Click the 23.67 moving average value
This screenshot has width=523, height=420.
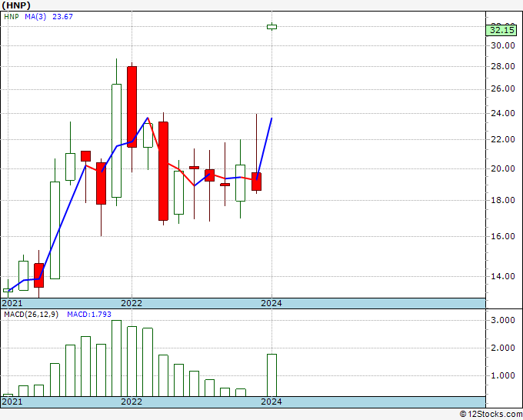click(x=62, y=17)
